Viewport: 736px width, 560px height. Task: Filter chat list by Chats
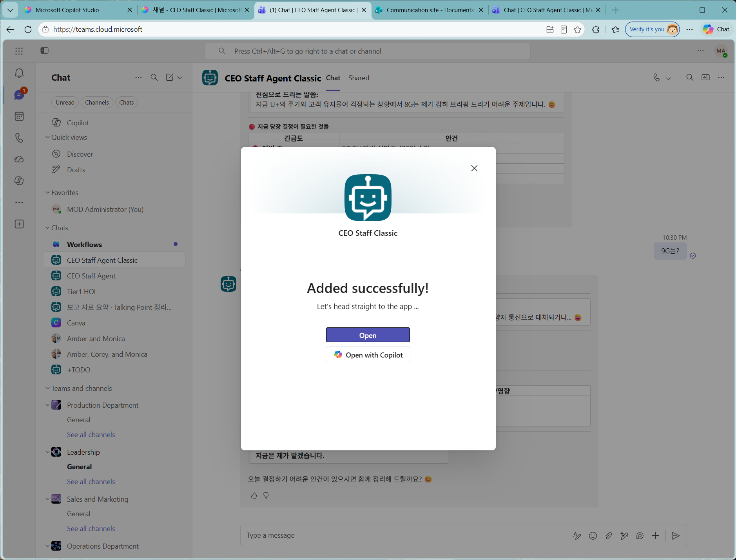[127, 103]
